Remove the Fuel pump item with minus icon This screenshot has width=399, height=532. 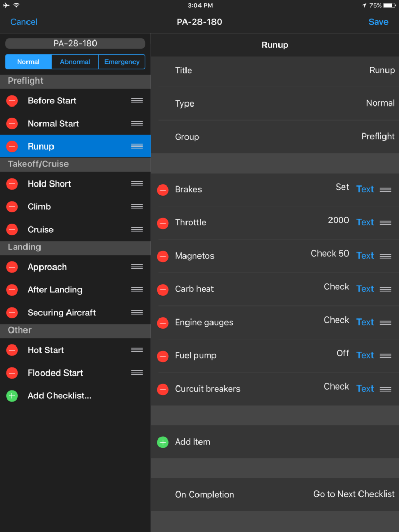tap(163, 356)
